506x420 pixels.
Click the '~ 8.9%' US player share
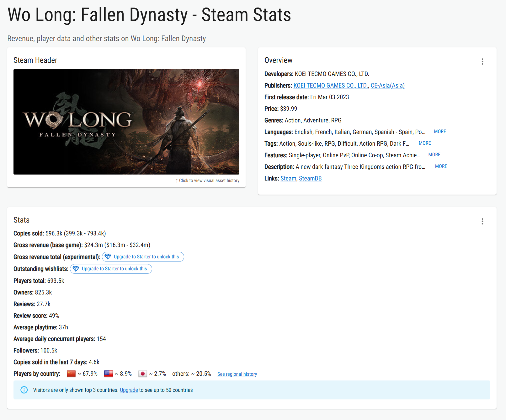click(x=123, y=374)
